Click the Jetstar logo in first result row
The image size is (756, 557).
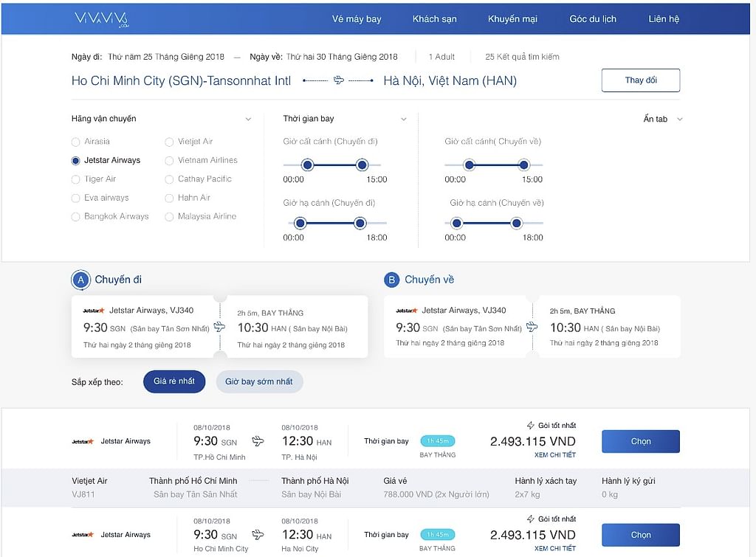pyautogui.click(x=83, y=441)
